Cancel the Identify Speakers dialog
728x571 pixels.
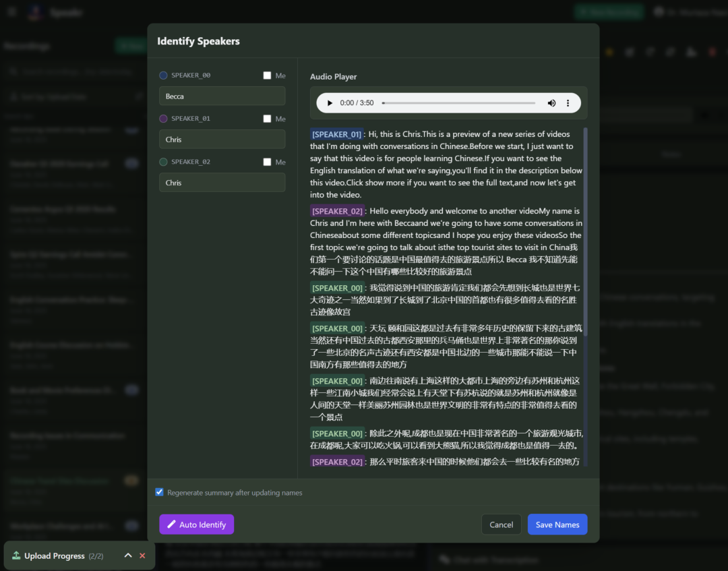501,524
